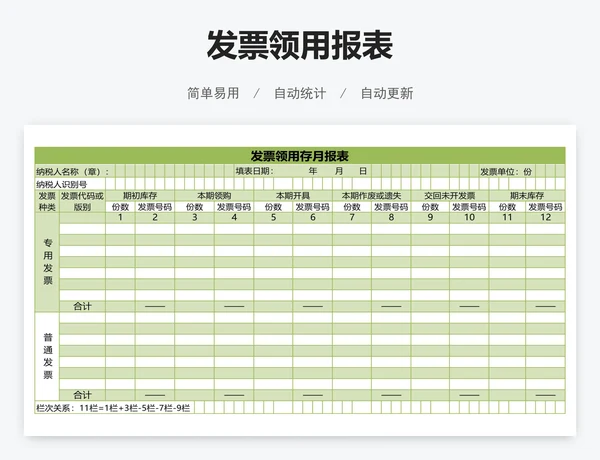Click 发票号码 under 期末库存
The image size is (600, 460).
(x=545, y=207)
